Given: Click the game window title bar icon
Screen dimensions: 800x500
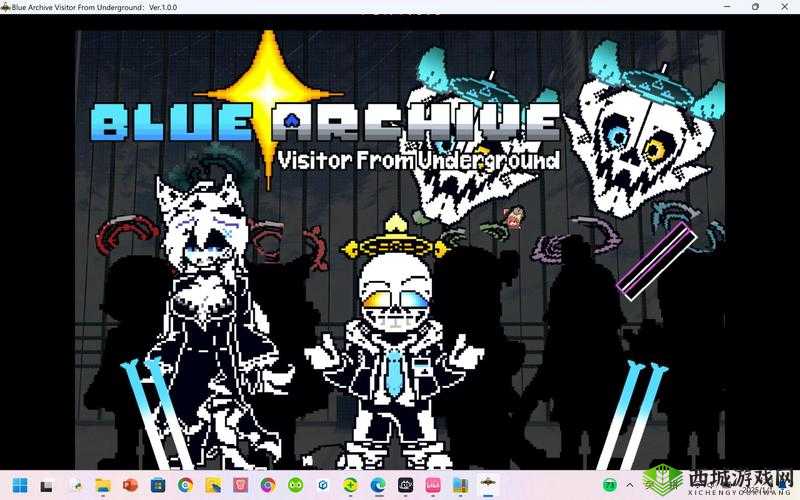Looking at the screenshot, I should click(6, 7).
